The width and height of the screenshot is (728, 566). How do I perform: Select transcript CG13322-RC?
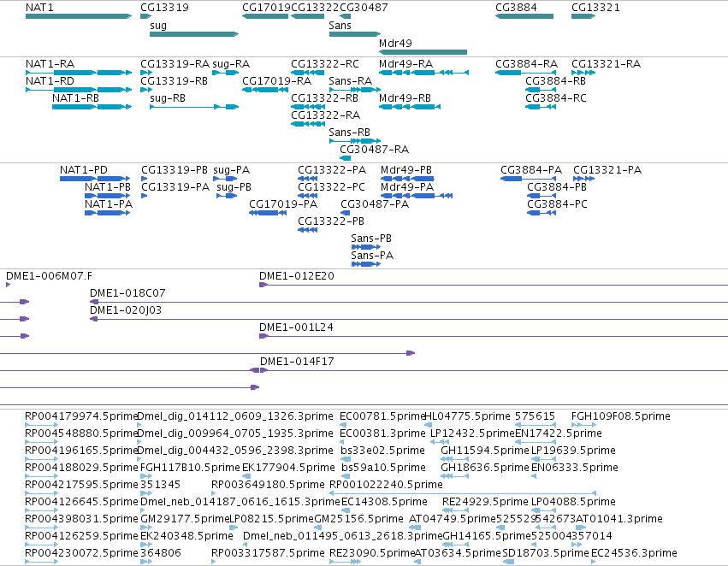(325, 64)
